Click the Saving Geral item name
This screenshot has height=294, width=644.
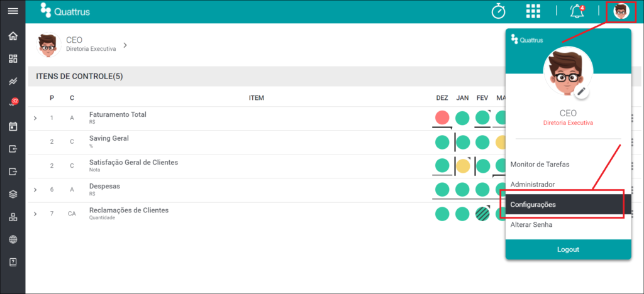click(109, 138)
